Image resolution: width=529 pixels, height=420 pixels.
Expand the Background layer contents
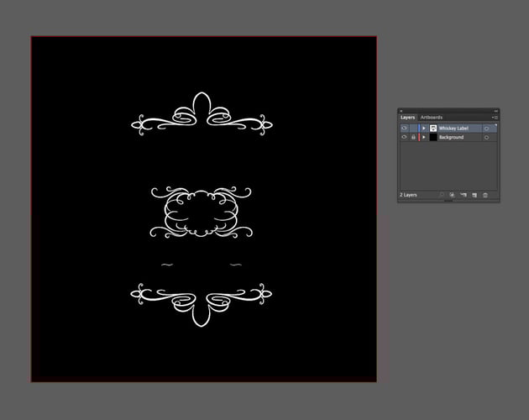pyautogui.click(x=424, y=137)
